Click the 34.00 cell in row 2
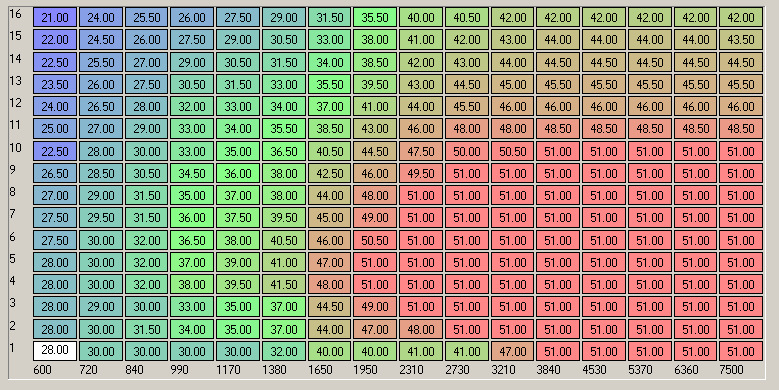The width and height of the screenshot is (779, 390). click(192, 329)
